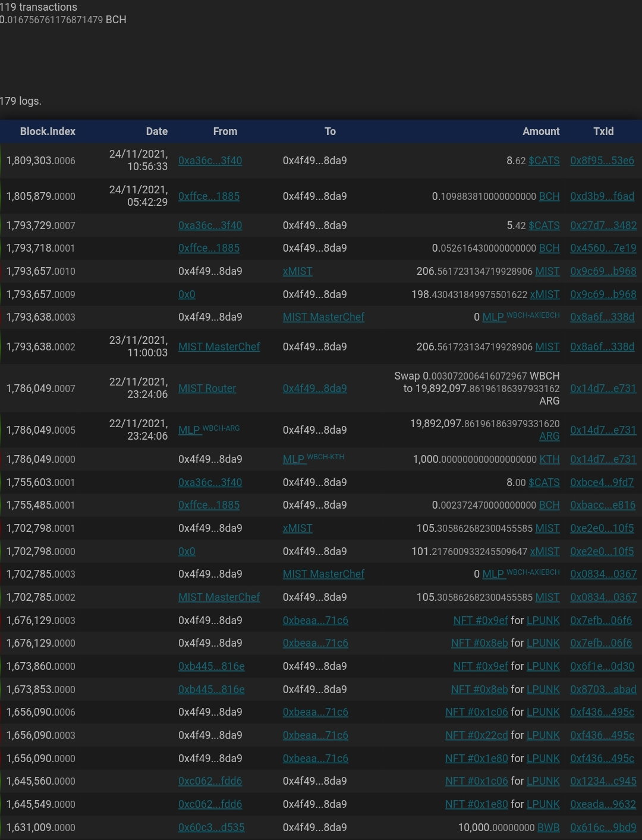Open $CATS token in the 8.00 amount row

544,482
